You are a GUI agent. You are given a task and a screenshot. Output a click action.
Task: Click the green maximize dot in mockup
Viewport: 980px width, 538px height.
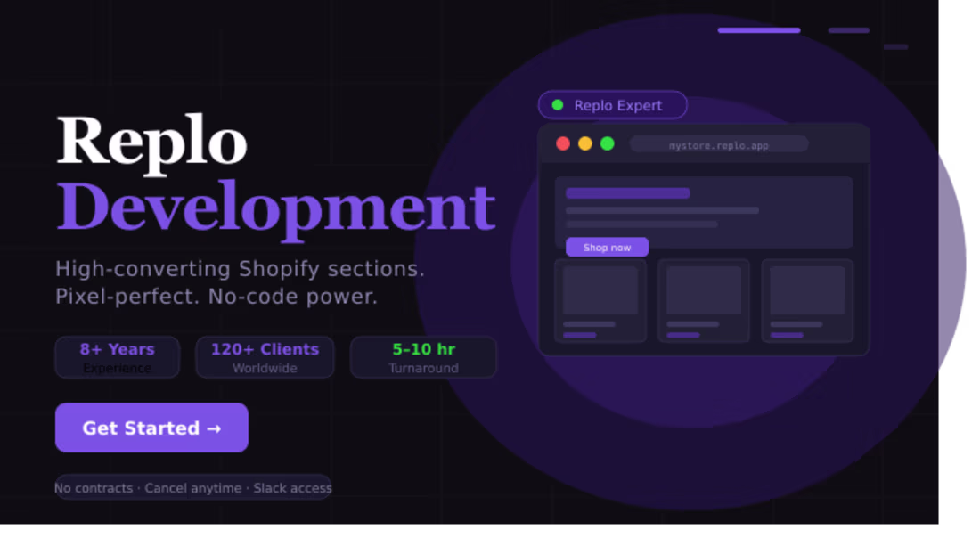(x=607, y=143)
